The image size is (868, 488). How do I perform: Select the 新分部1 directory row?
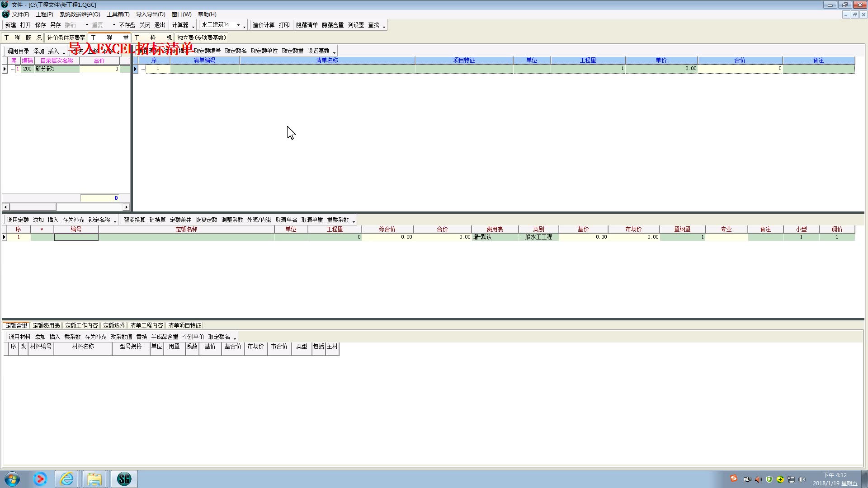pyautogui.click(x=45, y=69)
